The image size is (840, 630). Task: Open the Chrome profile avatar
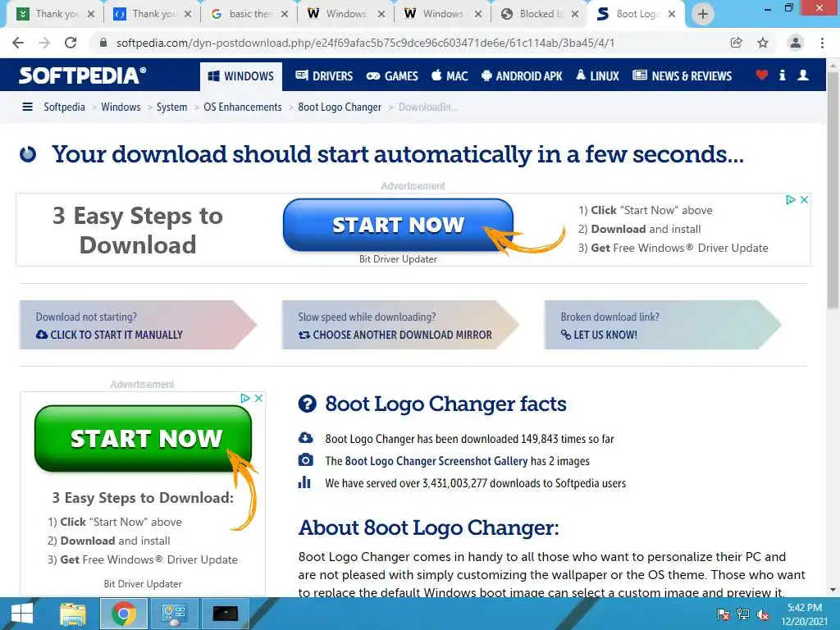click(x=796, y=43)
